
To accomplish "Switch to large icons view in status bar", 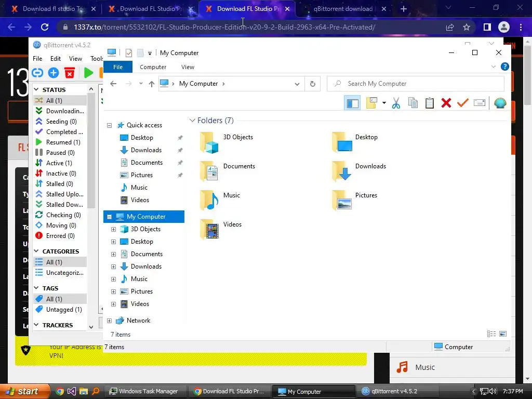I will [x=503, y=334].
